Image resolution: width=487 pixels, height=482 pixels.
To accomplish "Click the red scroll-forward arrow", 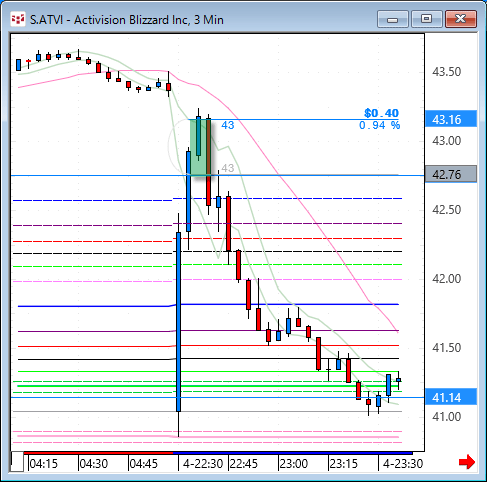I will [x=467, y=462].
